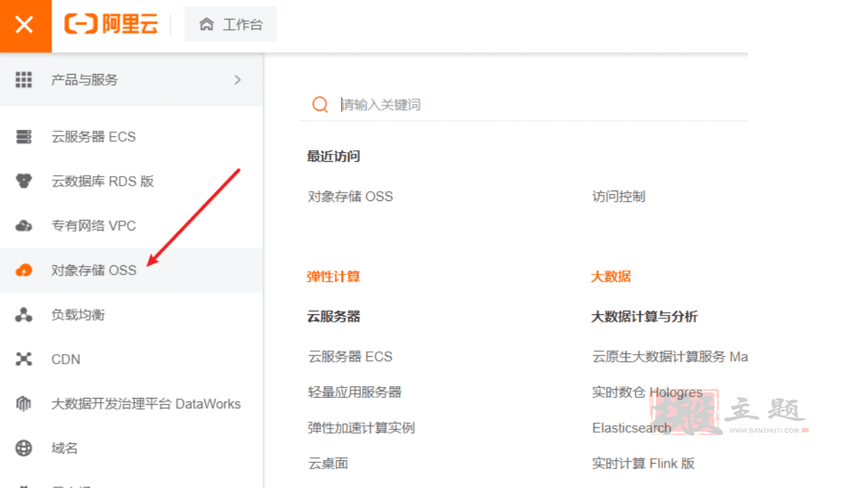The image size is (868, 488).
Task: Click the 大数据计算与分析 subheading
Action: [x=645, y=316]
